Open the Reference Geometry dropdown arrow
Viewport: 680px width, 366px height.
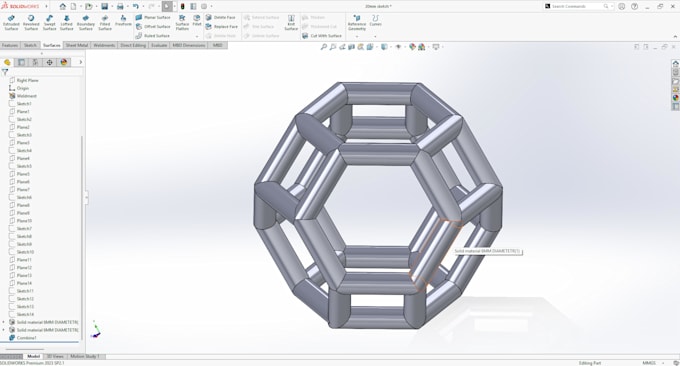357,36
